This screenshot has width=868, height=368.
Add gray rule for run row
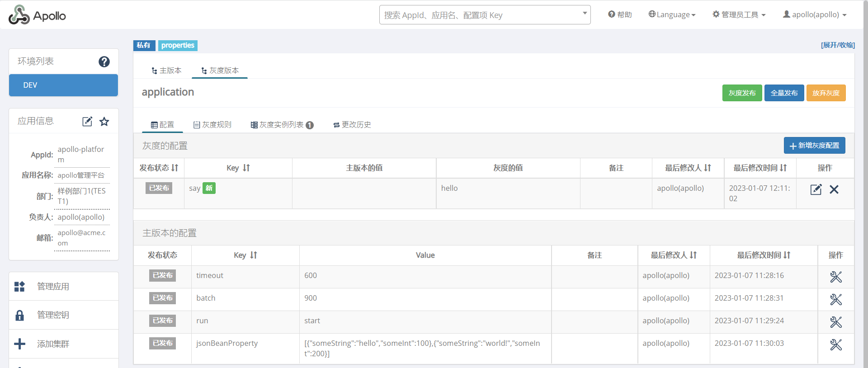(x=836, y=322)
